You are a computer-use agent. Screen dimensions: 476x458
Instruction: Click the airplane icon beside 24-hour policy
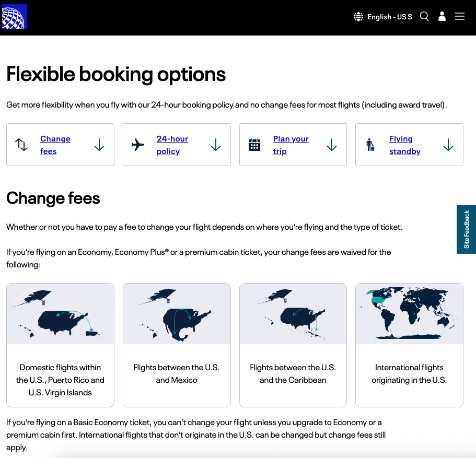(x=137, y=145)
